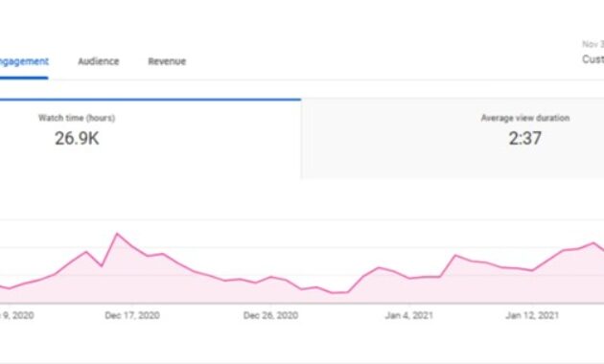
Task: Select the Average view duration card
Action: tap(453, 139)
